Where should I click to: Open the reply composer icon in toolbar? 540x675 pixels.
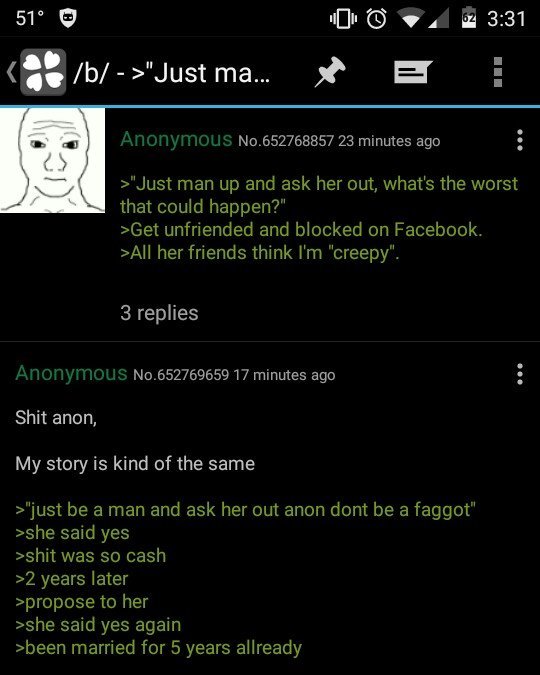coord(413,71)
